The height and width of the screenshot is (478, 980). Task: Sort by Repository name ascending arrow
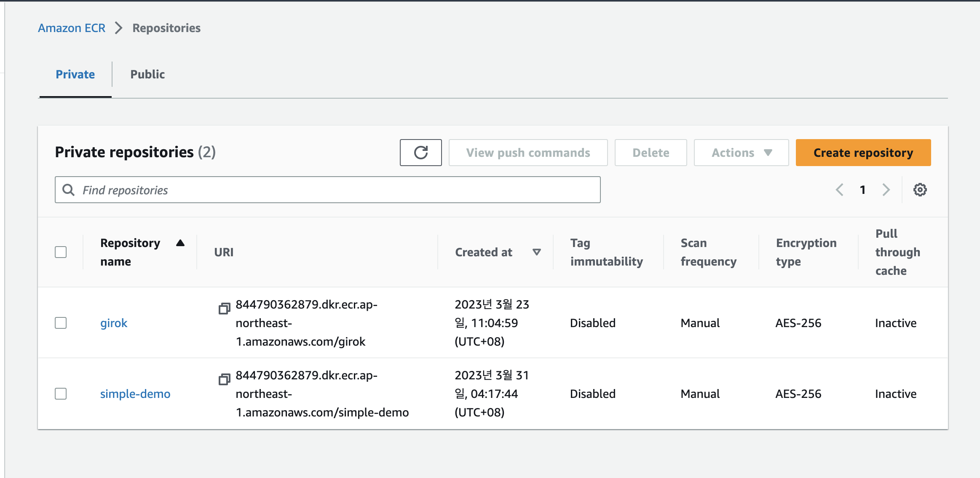click(180, 243)
